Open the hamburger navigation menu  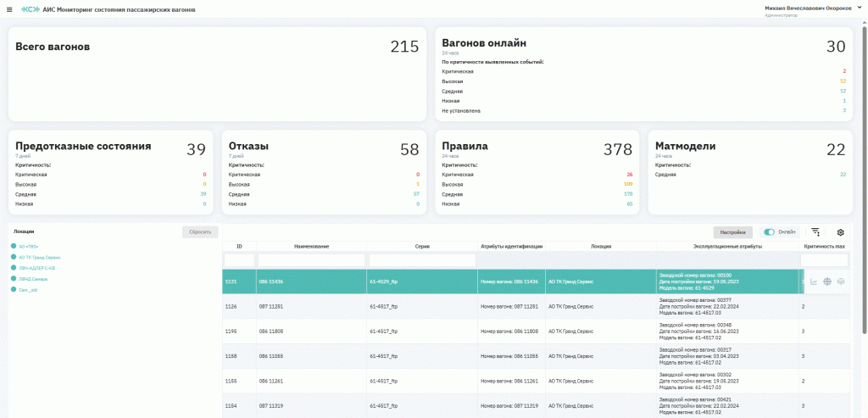click(x=9, y=9)
